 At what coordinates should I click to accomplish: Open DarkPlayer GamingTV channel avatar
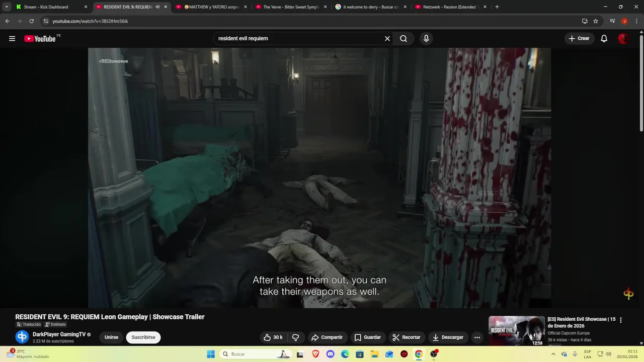click(22, 337)
